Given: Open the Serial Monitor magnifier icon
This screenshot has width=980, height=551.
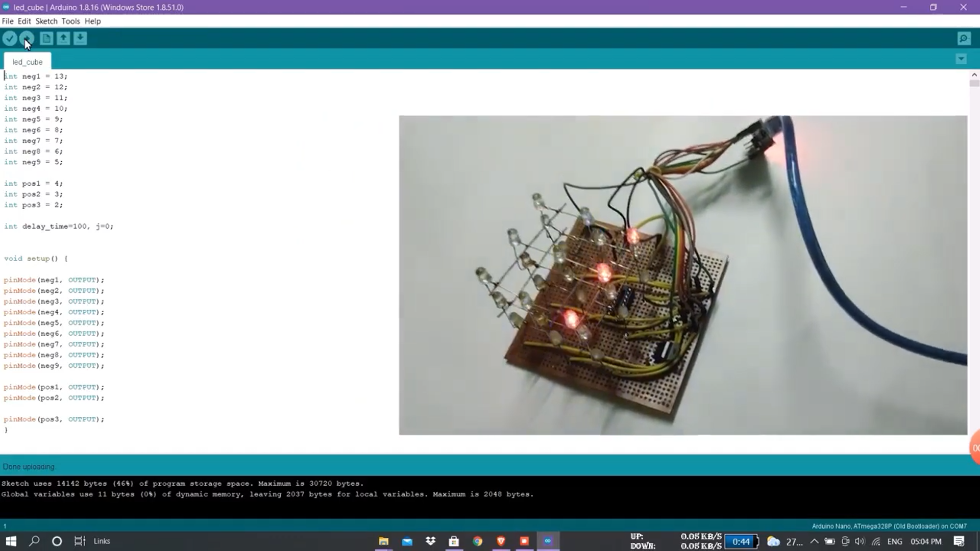Looking at the screenshot, I should 964,38.
